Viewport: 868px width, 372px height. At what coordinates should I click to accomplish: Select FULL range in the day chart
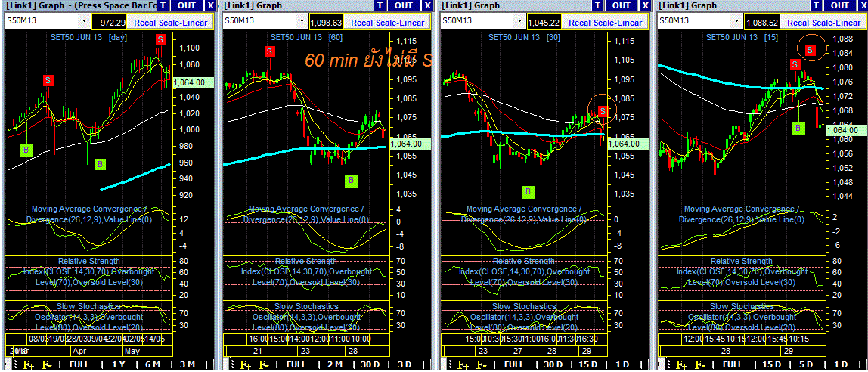point(79,364)
